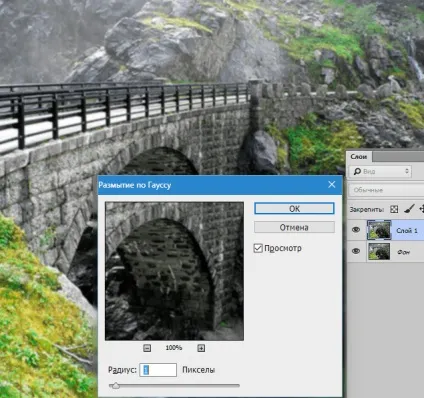Select the Фон layer thumbnail
This screenshot has height=398, width=424.
(379, 251)
